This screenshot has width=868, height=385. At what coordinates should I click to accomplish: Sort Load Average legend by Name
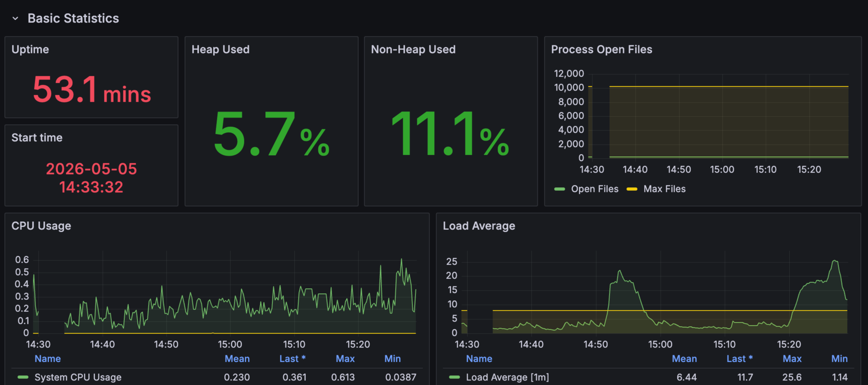[x=479, y=359]
